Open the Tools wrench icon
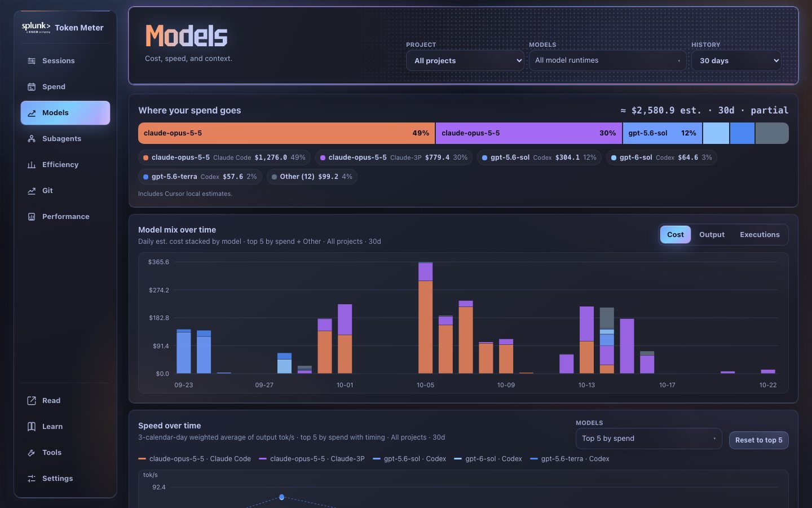812x508 pixels. coord(32,453)
